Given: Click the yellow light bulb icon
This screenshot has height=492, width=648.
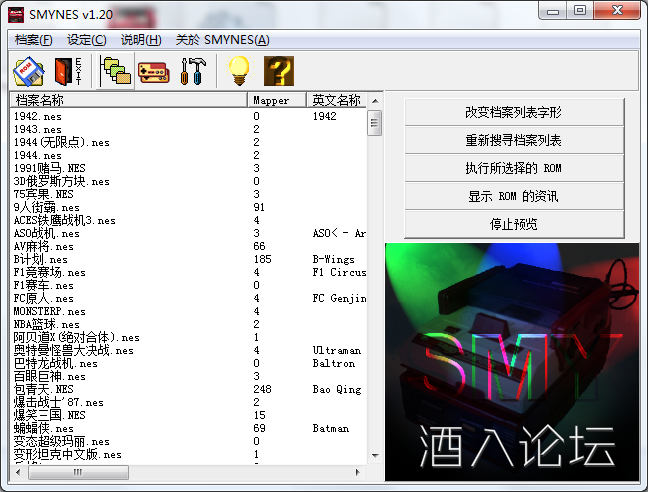Looking at the screenshot, I should (238, 71).
